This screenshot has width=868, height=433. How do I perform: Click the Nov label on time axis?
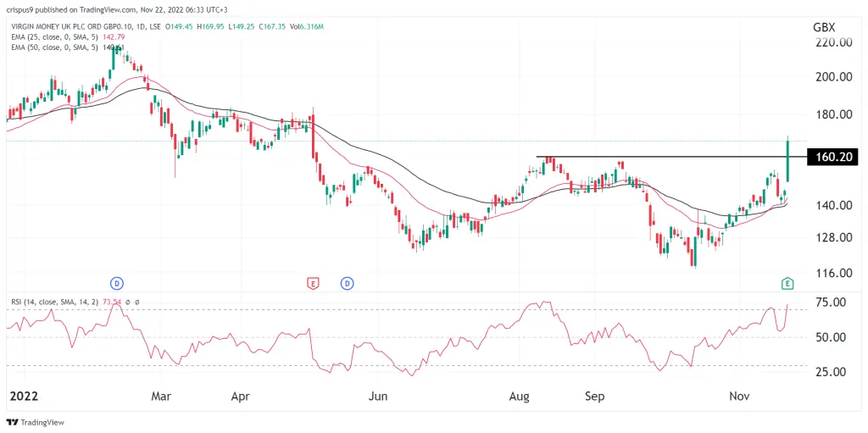pos(739,397)
